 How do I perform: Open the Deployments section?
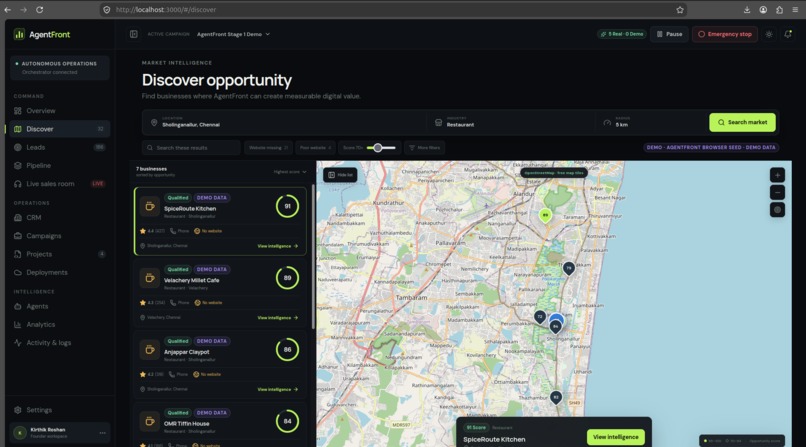click(60, 272)
